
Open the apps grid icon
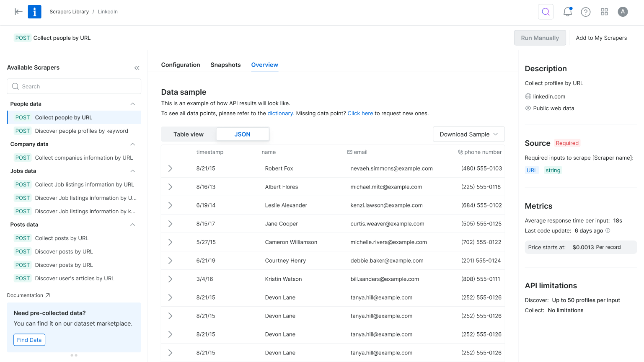point(604,12)
